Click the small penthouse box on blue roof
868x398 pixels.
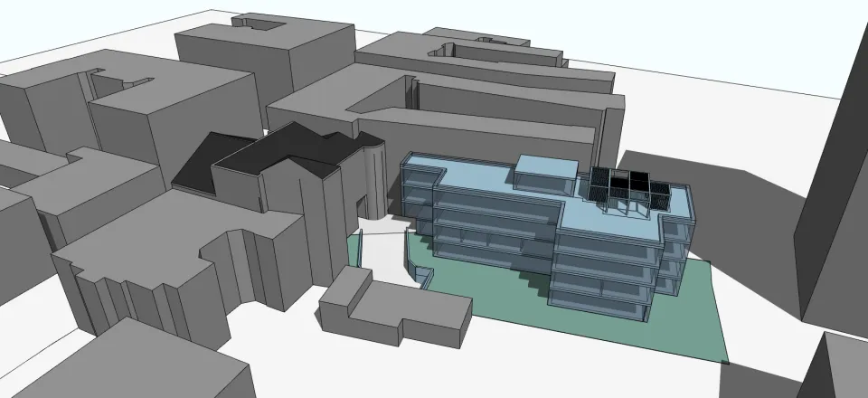tap(545, 165)
